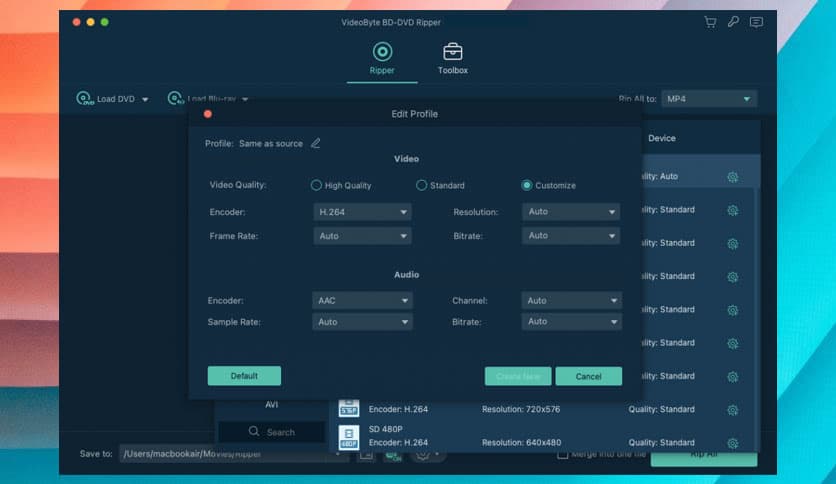Click the Load DVD button

pos(107,99)
